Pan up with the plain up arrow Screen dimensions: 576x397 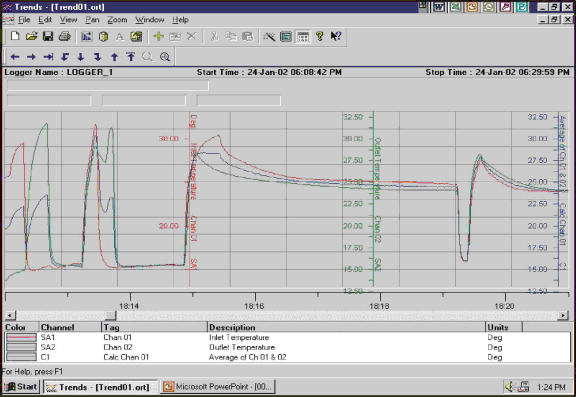[x=115, y=57]
